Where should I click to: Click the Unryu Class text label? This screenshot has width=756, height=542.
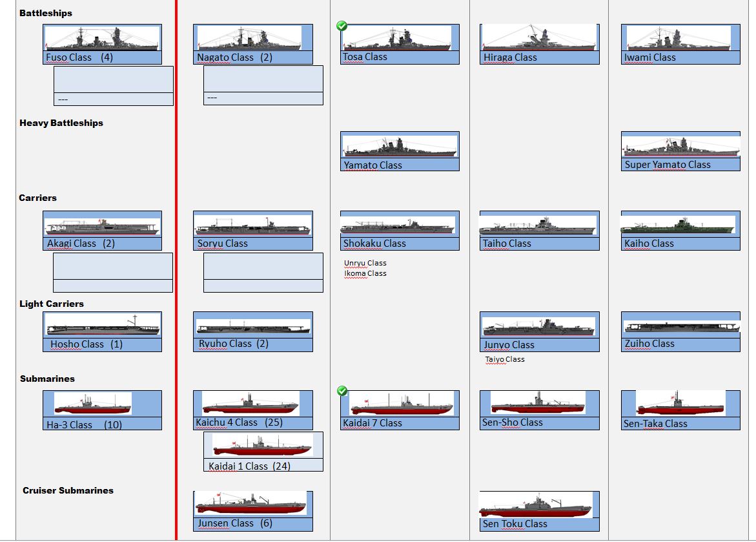(365, 263)
